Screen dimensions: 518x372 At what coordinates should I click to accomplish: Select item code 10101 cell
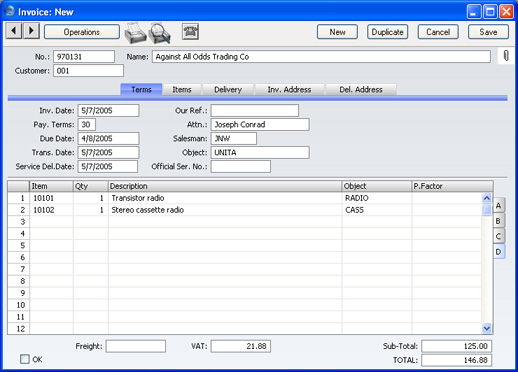coord(52,198)
